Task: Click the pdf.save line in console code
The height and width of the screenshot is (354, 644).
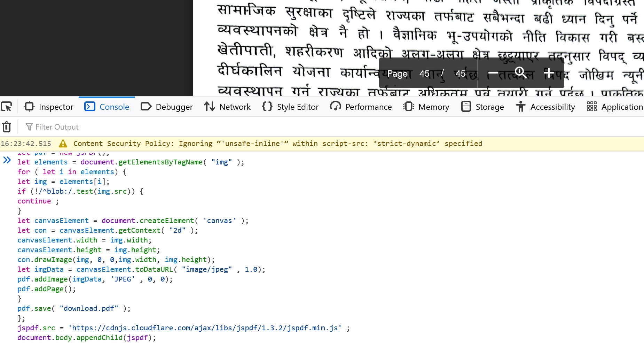Action: click(x=74, y=308)
